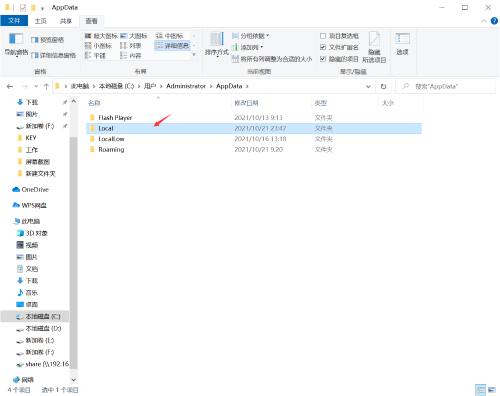Open address bar history dropdown
This screenshot has height=396, width=500.
point(368,86)
